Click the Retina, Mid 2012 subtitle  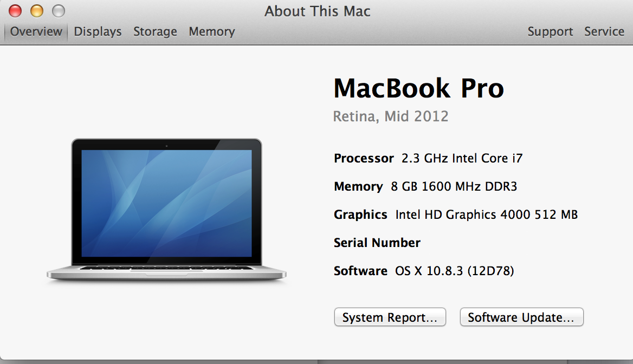point(390,116)
